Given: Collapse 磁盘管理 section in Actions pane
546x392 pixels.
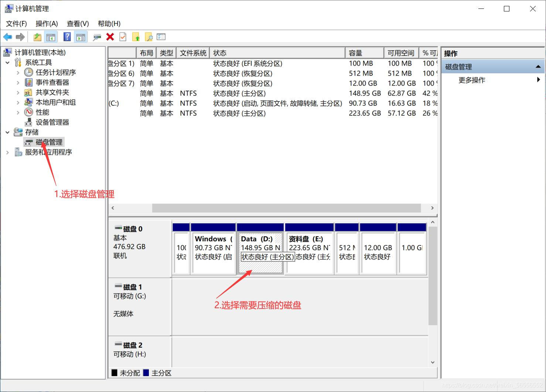Looking at the screenshot, I should 538,67.
